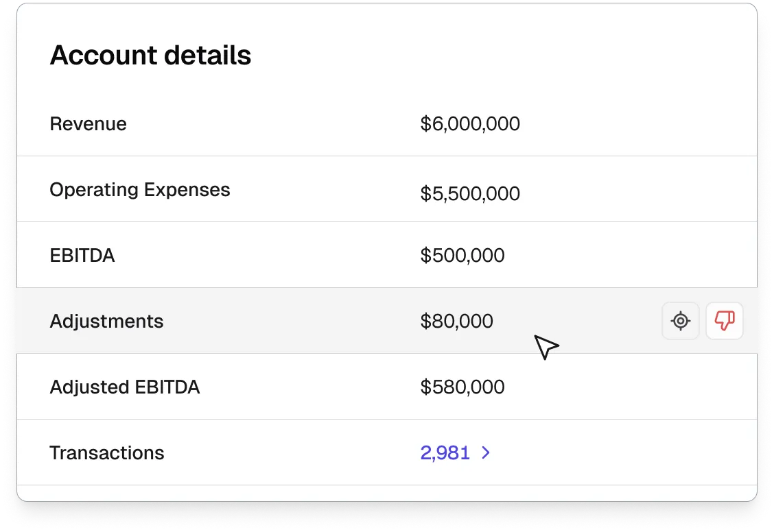Screen dimensions: 774x532
Task: Click the $580,000 adjusted EBITDA value
Action: click(x=462, y=387)
